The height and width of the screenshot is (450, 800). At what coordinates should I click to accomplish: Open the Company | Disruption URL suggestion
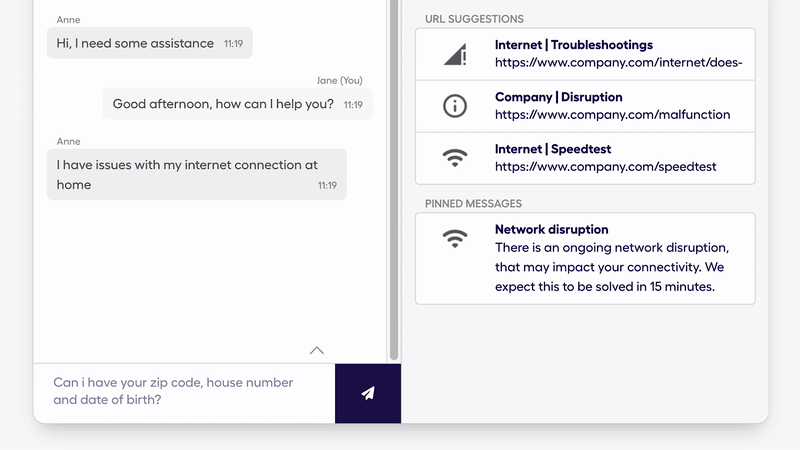pos(585,106)
